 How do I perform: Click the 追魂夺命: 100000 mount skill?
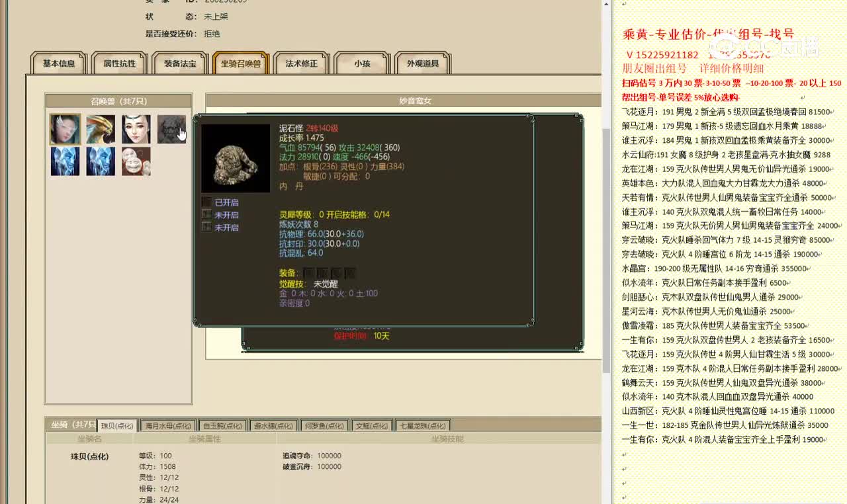[312, 456]
